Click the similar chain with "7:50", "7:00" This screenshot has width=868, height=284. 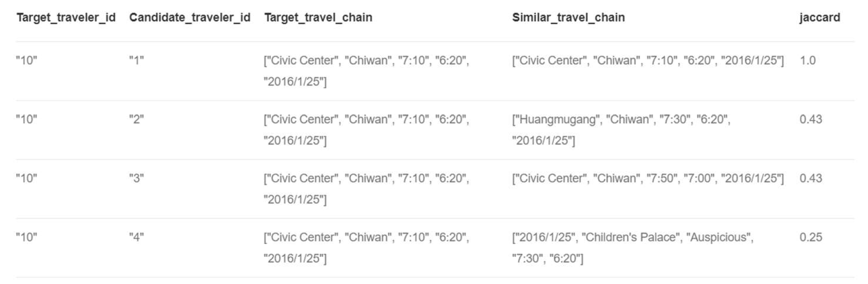point(648,179)
